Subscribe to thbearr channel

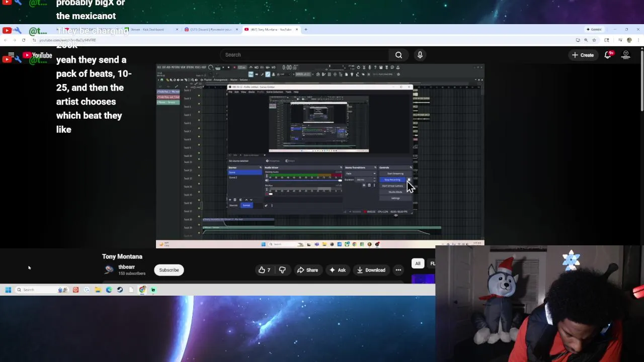[169, 270]
